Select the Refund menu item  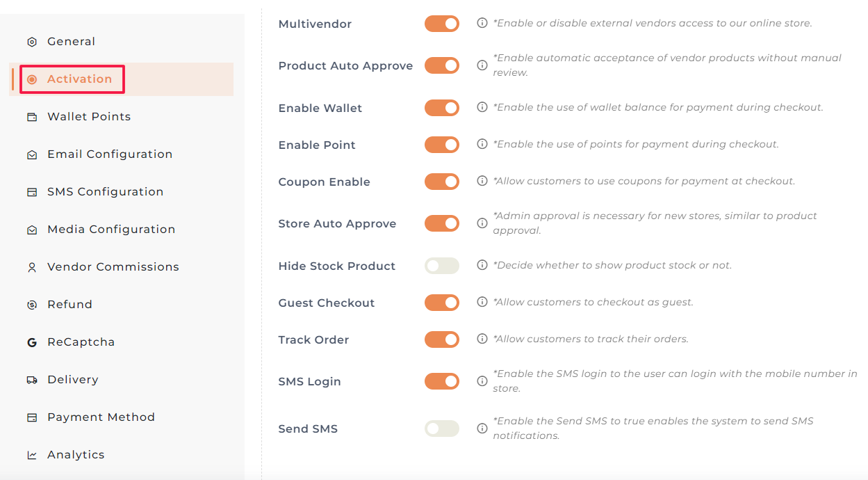coord(69,305)
